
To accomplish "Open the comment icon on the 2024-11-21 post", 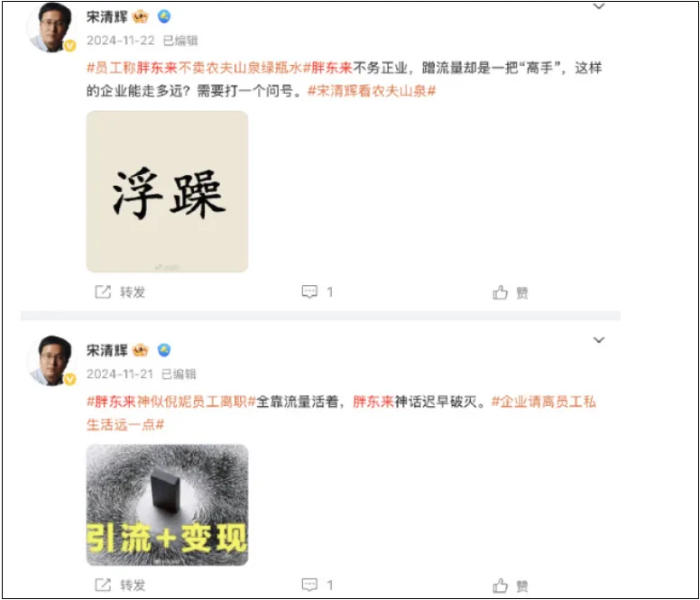I will pyautogui.click(x=309, y=585).
